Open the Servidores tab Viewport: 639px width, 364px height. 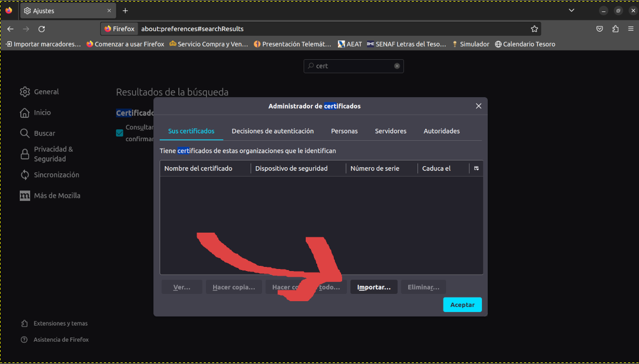(x=390, y=131)
